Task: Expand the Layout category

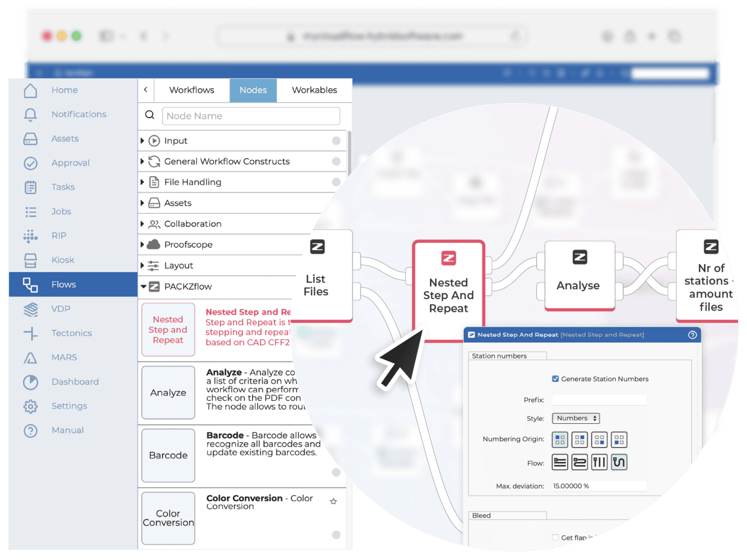Action: click(143, 265)
